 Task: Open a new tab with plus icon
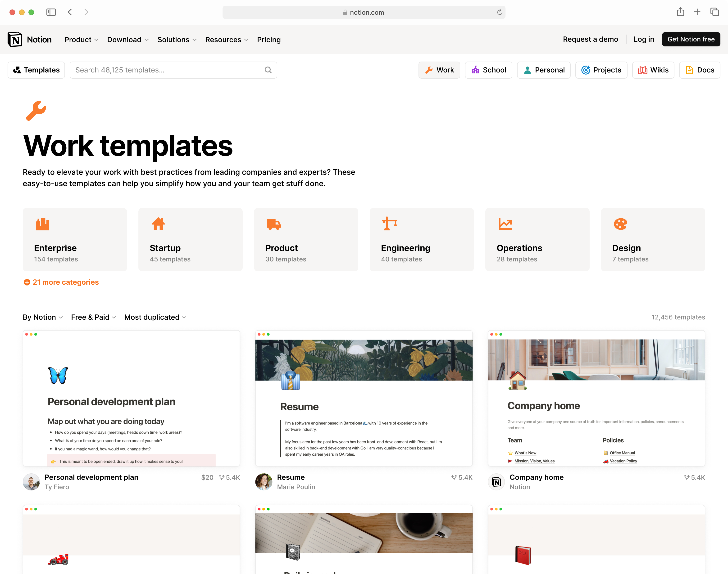pos(697,12)
